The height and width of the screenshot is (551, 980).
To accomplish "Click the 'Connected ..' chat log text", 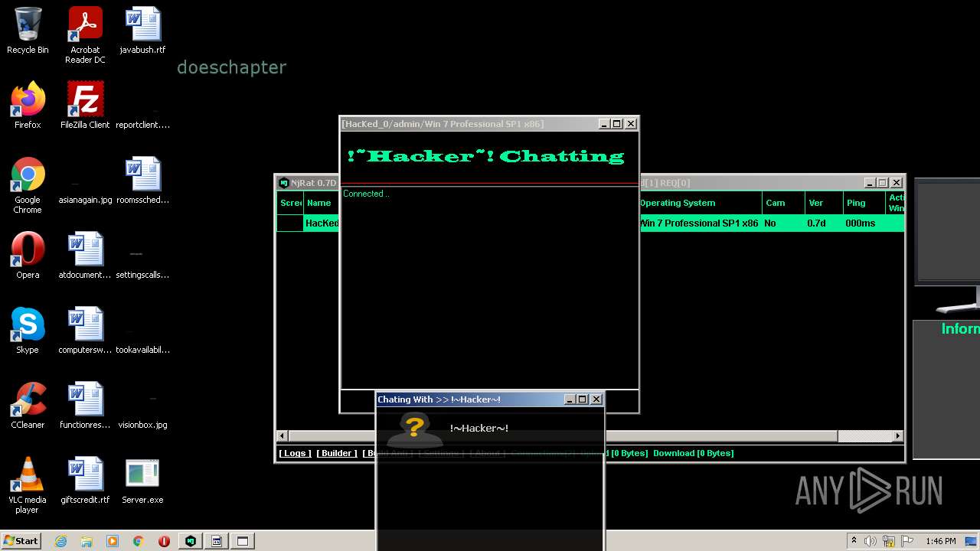I will [x=366, y=194].
